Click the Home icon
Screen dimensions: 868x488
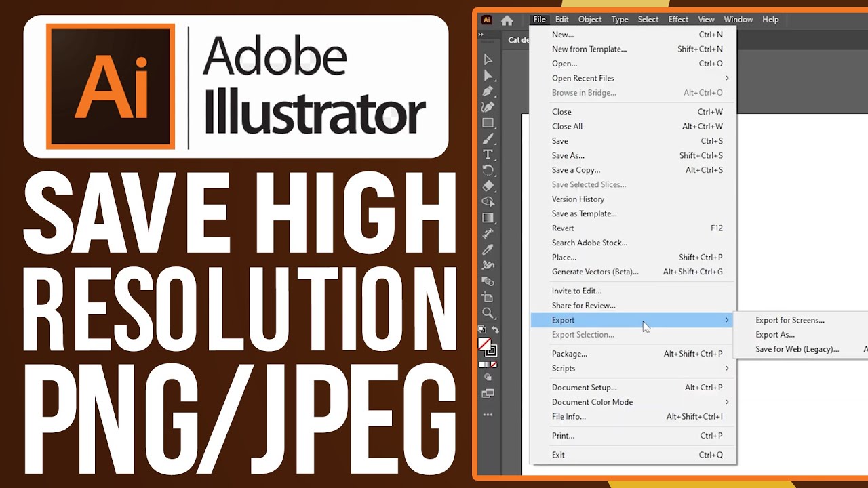507,20
